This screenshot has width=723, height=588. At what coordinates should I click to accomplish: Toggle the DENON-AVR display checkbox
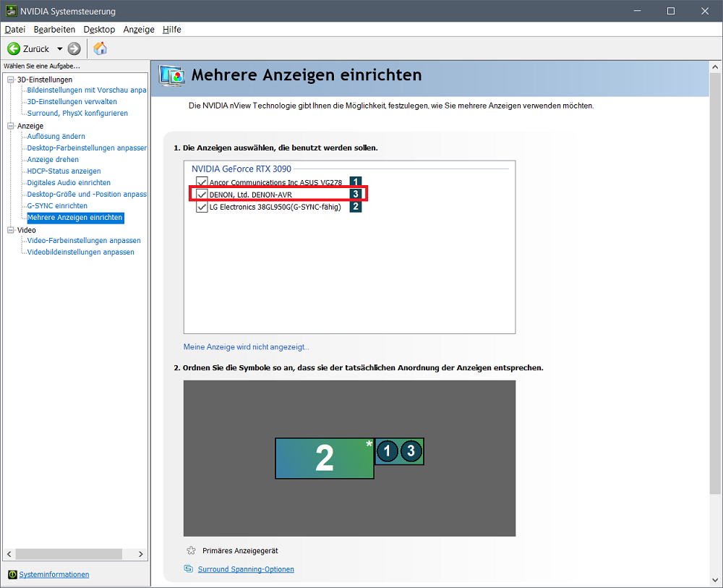click(x=202, y=194)
